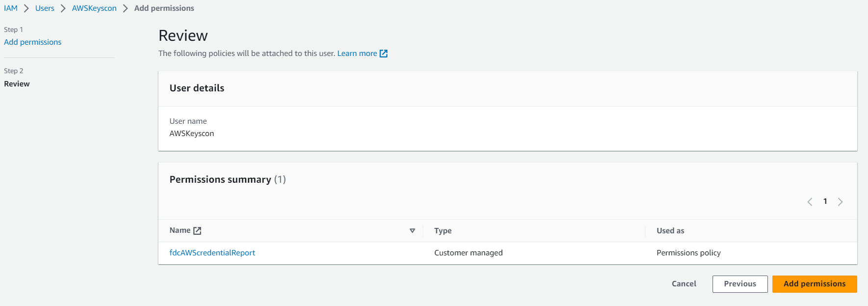Open the external link icon beside Learn more
The image size is (868, 306).
pos(383,54)
